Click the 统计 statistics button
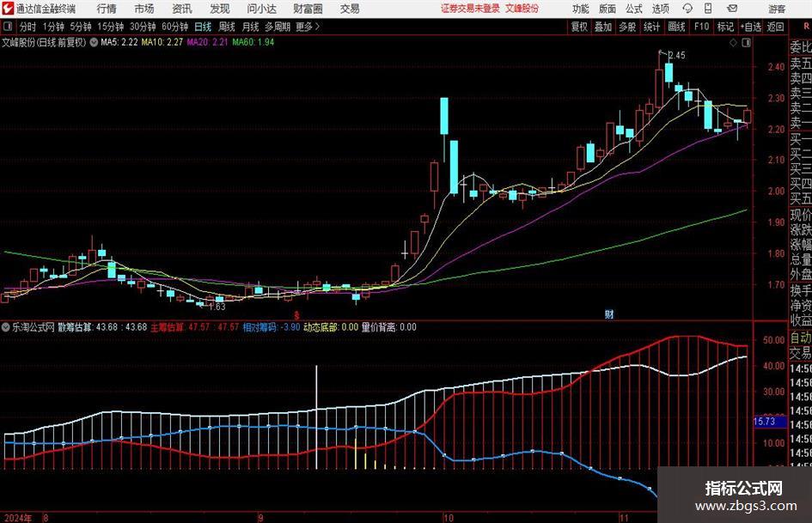 (651, 27)
